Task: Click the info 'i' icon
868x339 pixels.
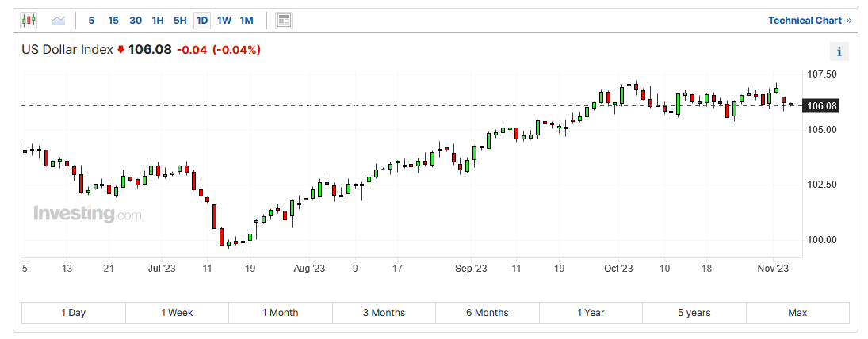Action: [x=839, y=51]
